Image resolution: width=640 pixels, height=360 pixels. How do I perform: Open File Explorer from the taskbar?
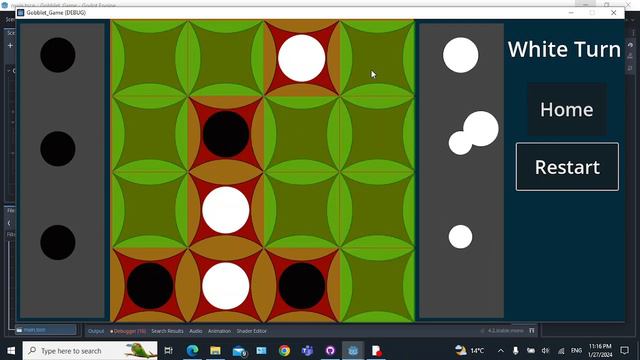[x=215, y=351]
